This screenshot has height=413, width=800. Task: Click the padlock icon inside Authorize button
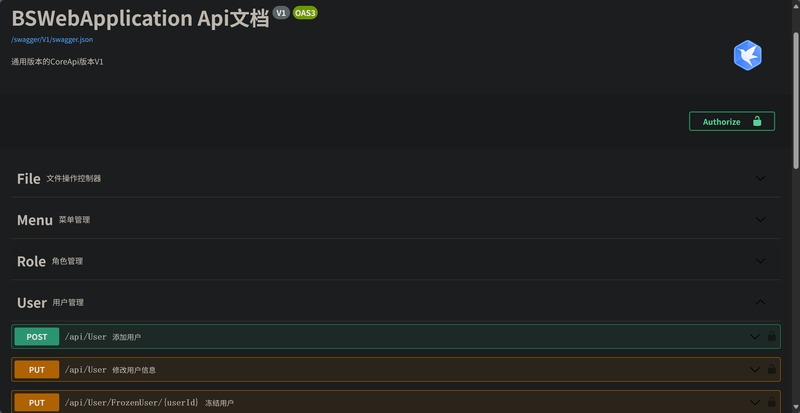point(757,122)
